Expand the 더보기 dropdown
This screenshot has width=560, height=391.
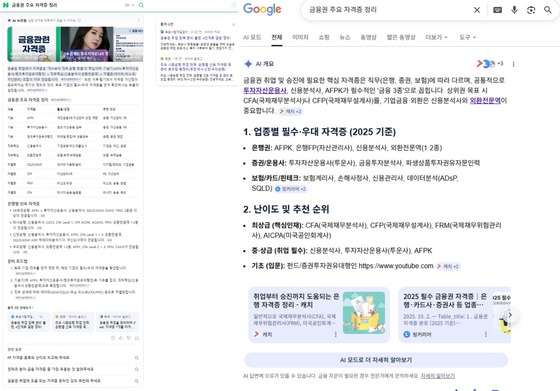pyautogui.click(x=436, y=37)
